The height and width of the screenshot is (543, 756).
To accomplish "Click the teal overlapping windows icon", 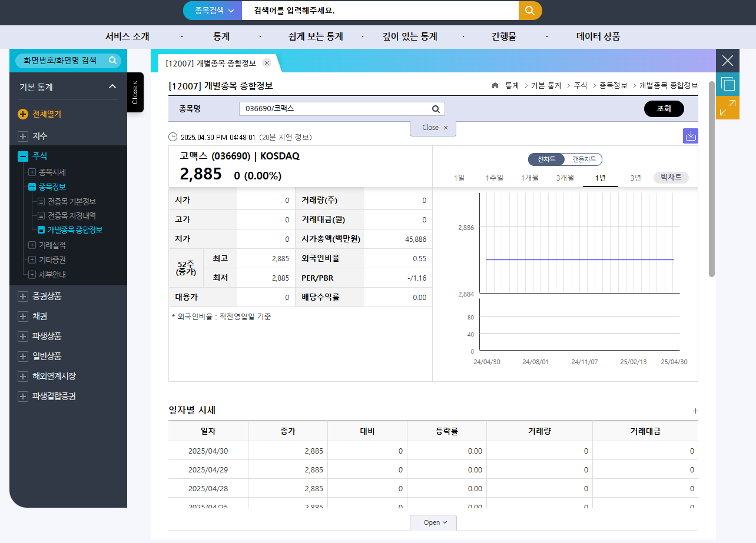I will 728,84.
